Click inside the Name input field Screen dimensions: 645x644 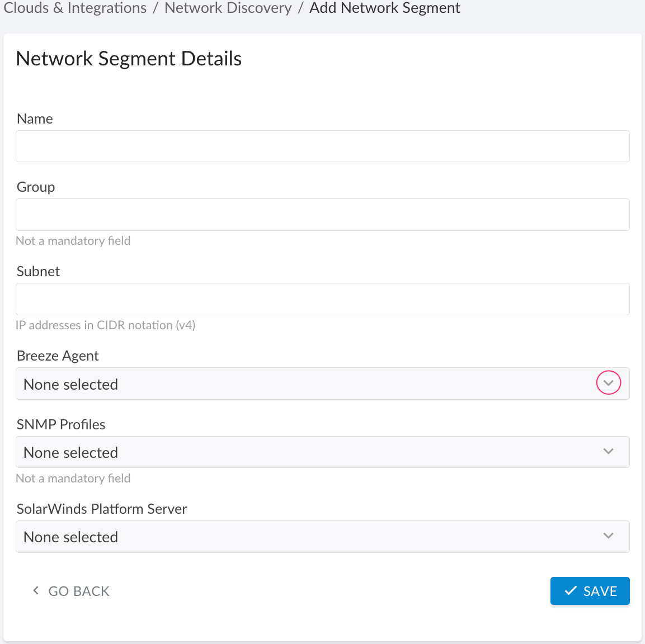click(x=322, y=146)
